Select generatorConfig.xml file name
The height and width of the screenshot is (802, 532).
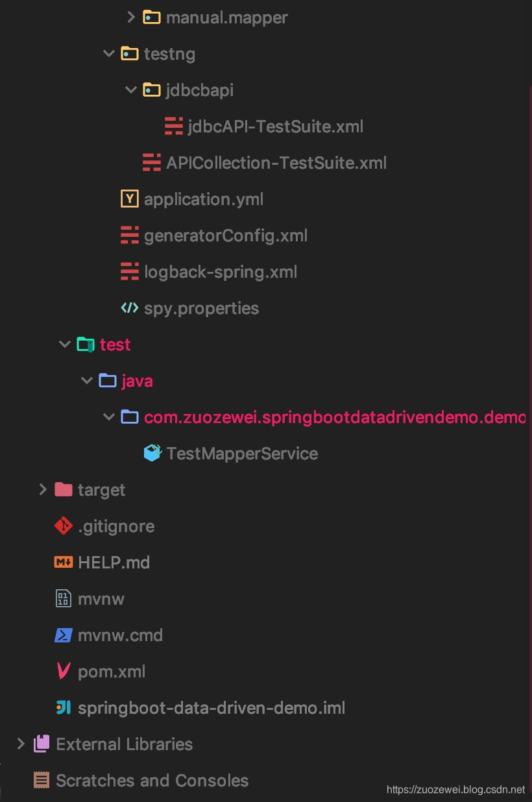226,236
